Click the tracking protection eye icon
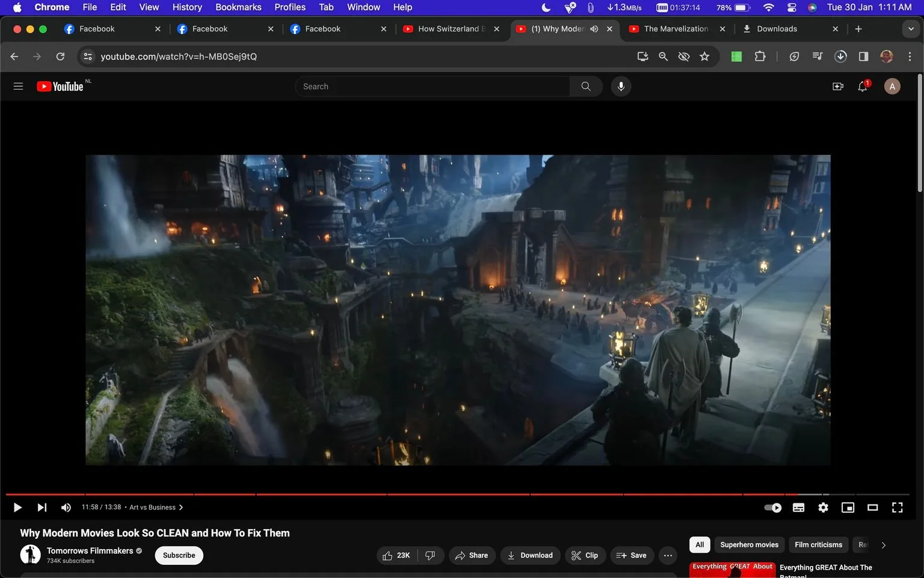The width and height of the screenshot is (924, 578). tap(683, 57)
